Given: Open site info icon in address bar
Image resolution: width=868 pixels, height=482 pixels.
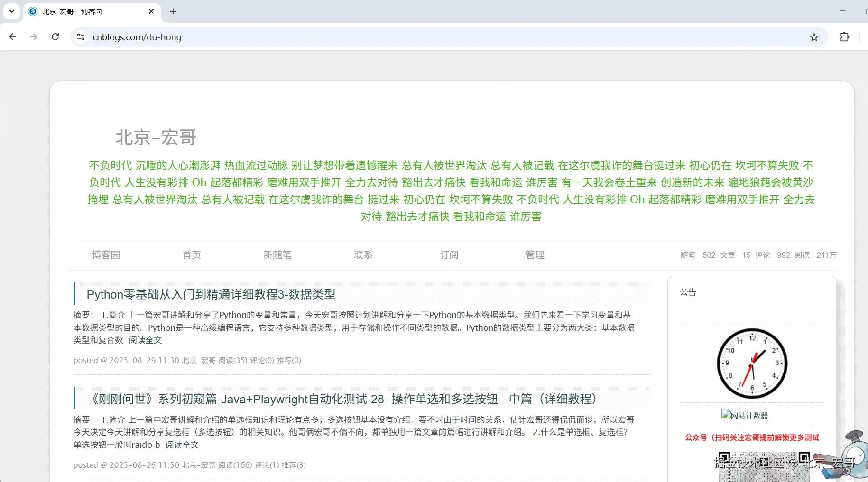Looking at the screenshot, I should [x=81, y=37].
